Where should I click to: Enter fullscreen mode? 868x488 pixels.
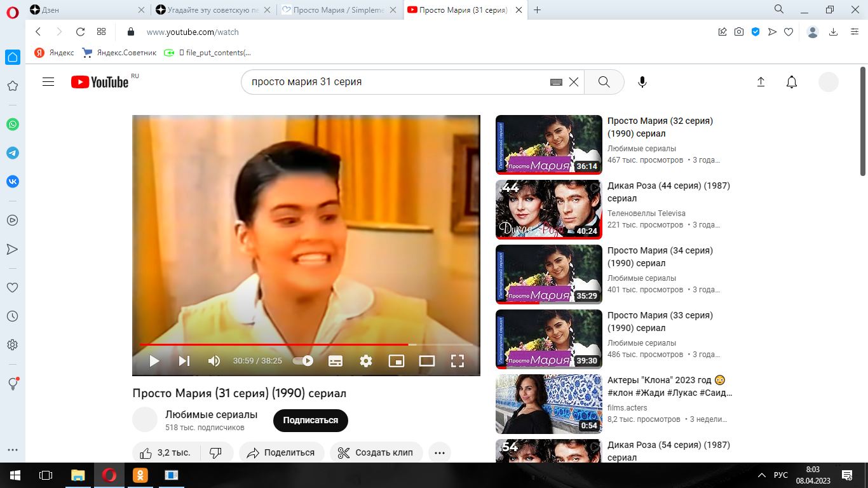tap(458, 361)
